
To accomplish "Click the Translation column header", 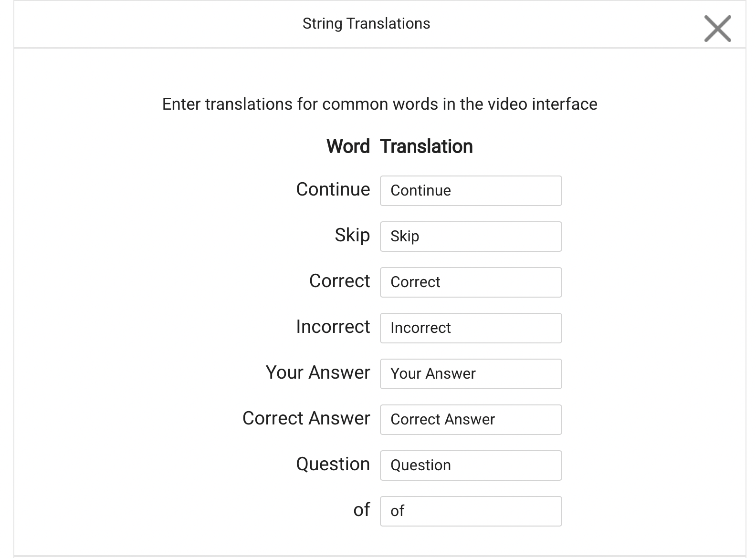I will (426, 146).
